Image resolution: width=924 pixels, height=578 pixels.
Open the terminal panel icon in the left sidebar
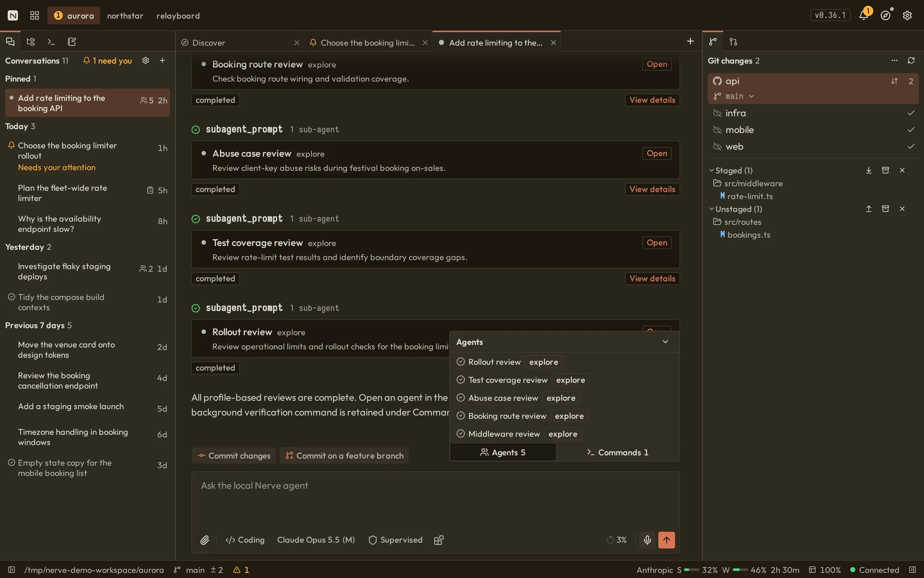tap(51, 42)
